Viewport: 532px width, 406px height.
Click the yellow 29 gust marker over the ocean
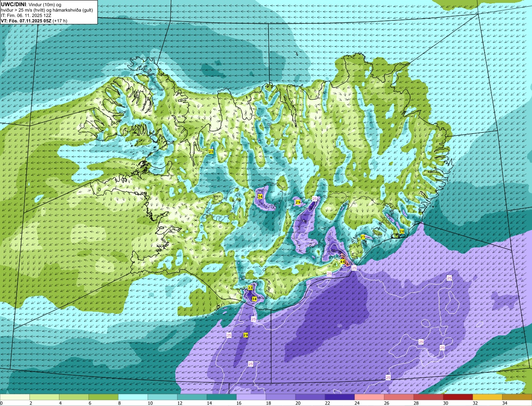click(x=246, y=335)
